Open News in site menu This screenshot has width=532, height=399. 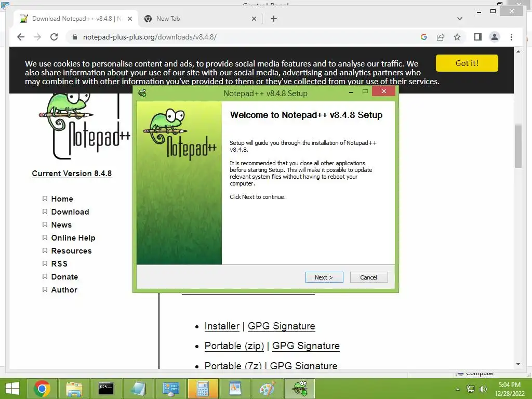click(61, 225)
